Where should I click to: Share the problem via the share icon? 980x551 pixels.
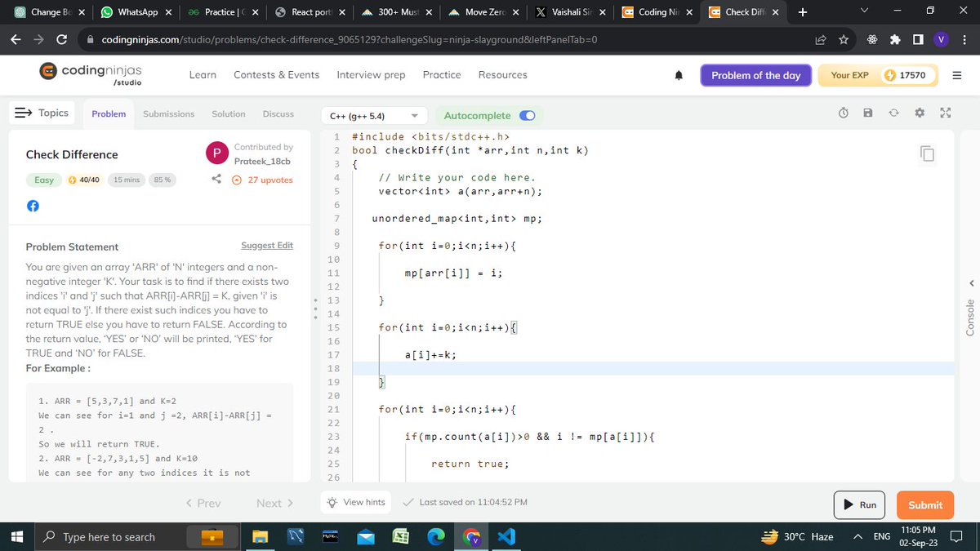click(x=216, y=179)
